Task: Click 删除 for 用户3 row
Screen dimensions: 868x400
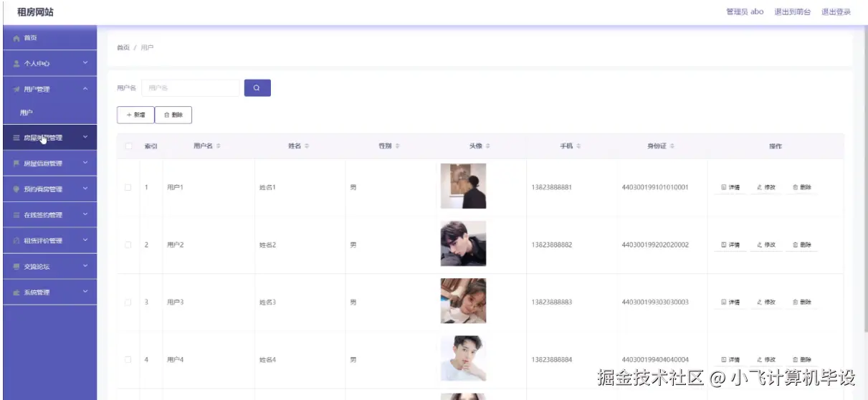Action: coord(802,302)
